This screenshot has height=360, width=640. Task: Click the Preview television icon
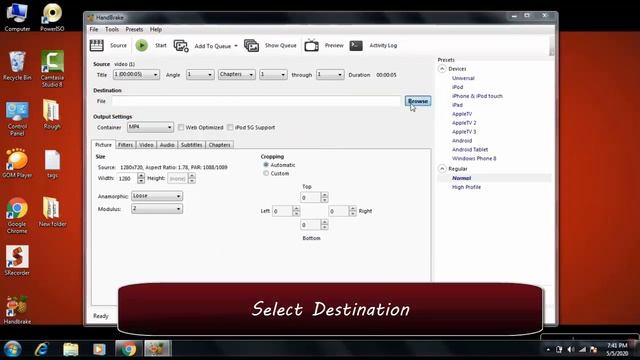click(x=311, y=45)
